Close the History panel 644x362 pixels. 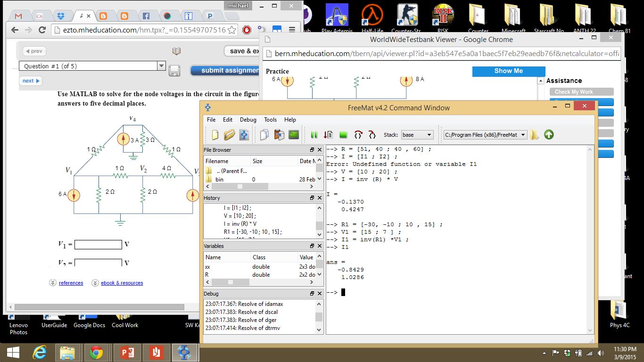tap(320, 198)
